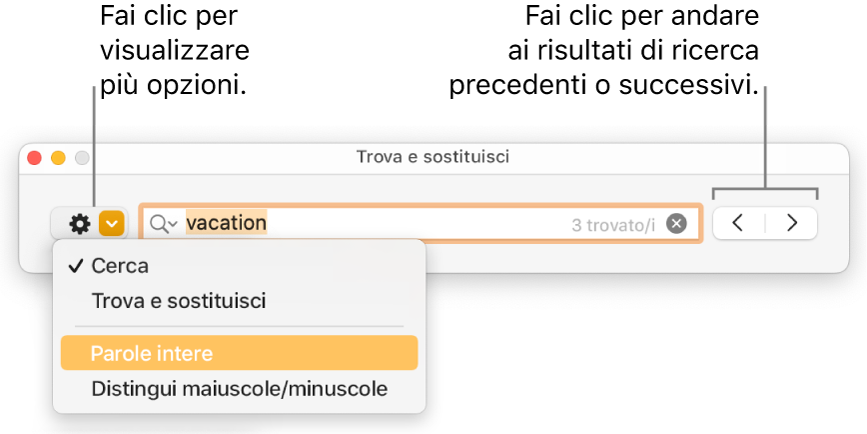Click the gear options icon
The height and width of the screenshot is (434, 867).
click(79, 224)
